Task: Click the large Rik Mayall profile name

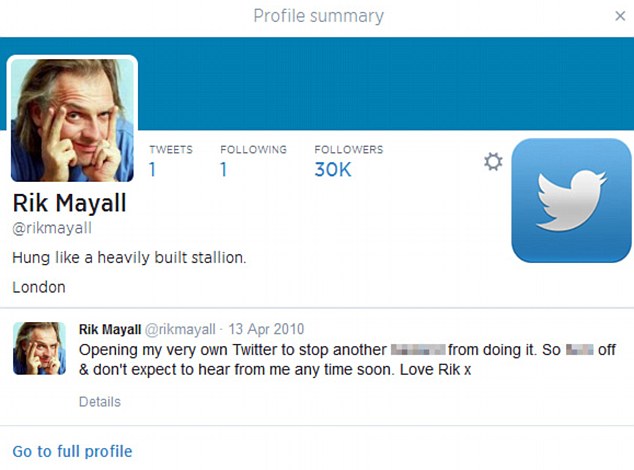Action: point(69,205)
